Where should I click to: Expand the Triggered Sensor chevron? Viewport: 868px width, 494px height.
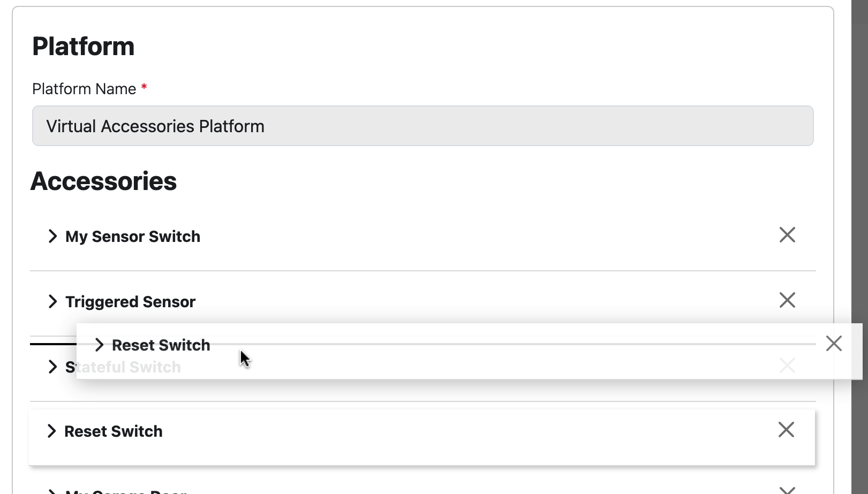tap(52, 301)
